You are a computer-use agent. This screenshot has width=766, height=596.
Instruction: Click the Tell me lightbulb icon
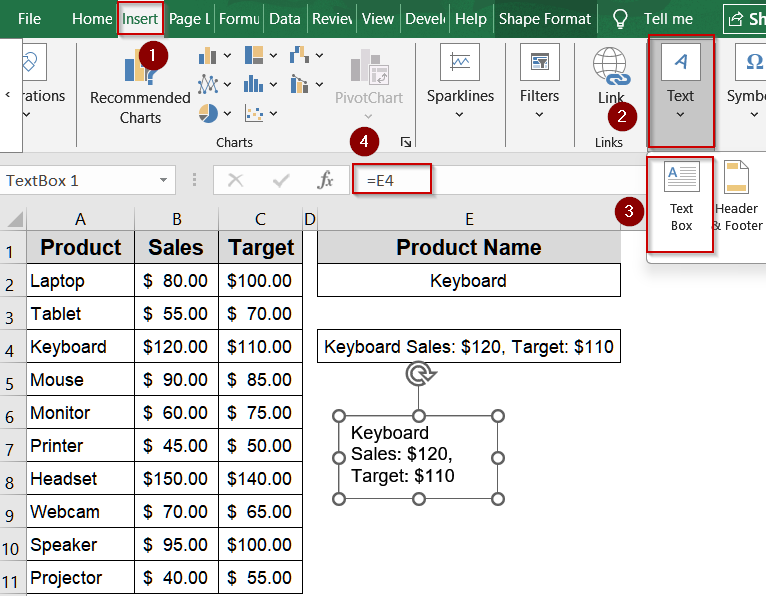click(x=620, y=19)
